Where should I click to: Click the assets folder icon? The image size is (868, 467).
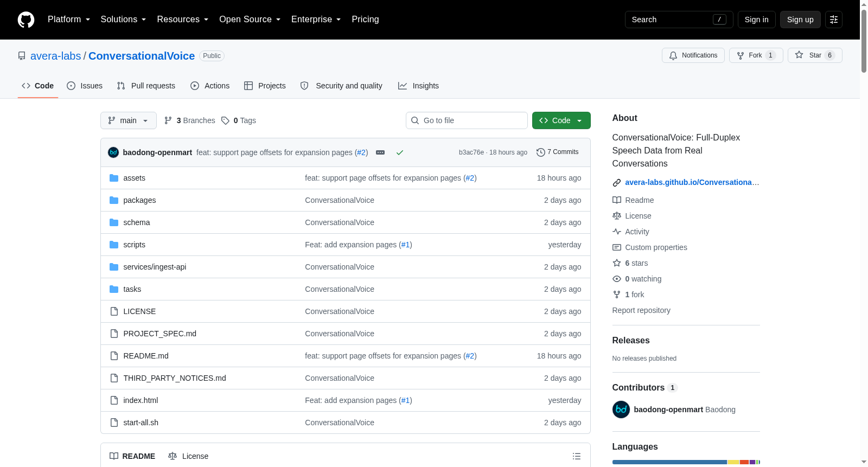pyautogui.click(x=114, y=178)
